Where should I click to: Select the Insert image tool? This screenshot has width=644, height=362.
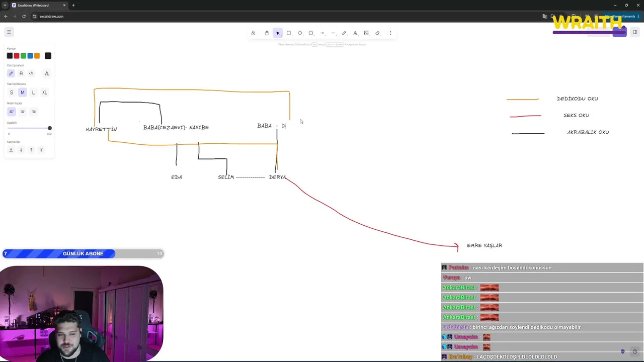[x=366, y=33]
